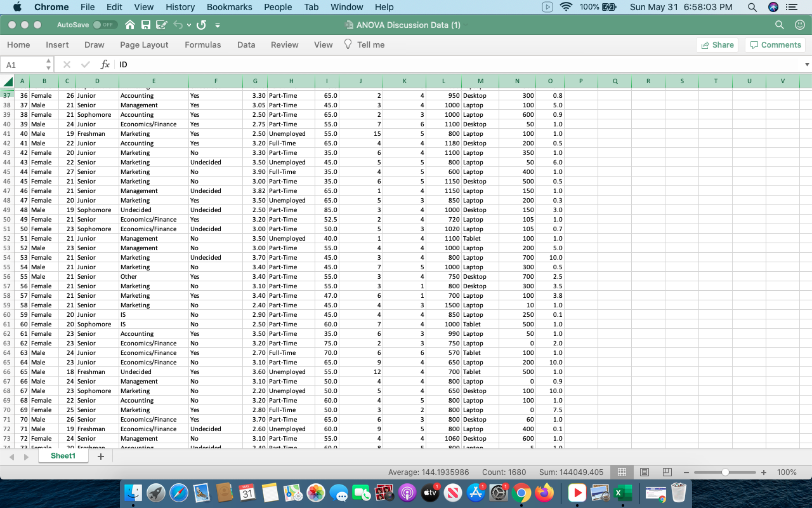Open the Review tab
The width and height of the screenshot is (812, 508).
[284, 44]
